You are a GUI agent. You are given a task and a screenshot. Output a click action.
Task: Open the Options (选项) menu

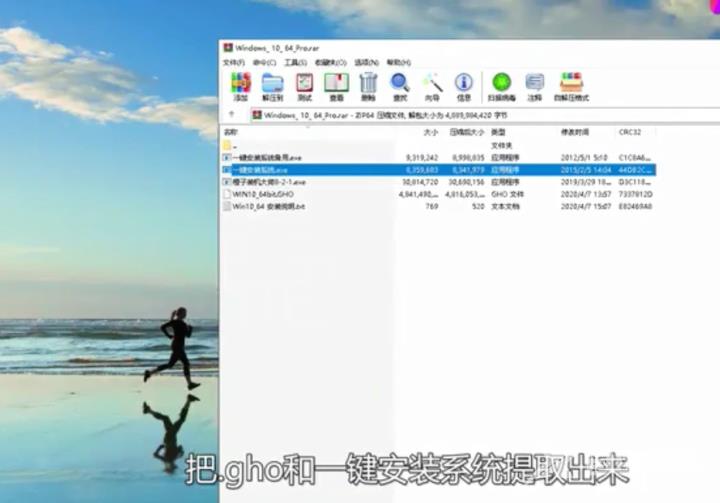point(366,62)
